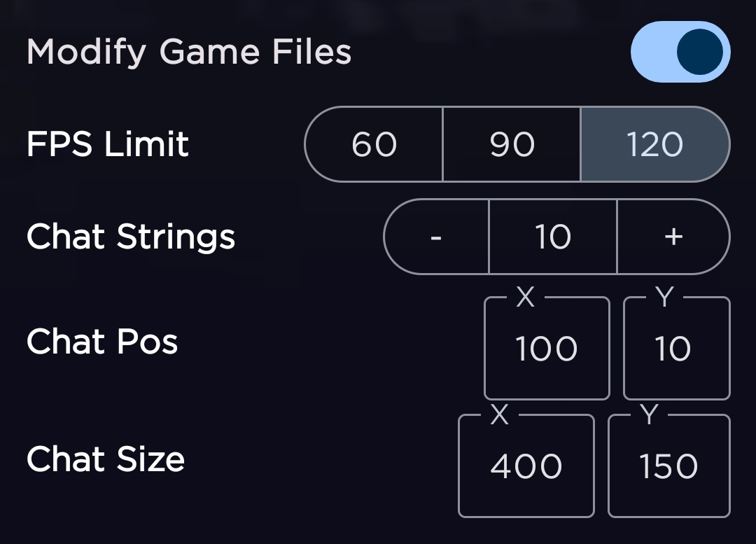Click the Chat Pos label

coord(102,342)
